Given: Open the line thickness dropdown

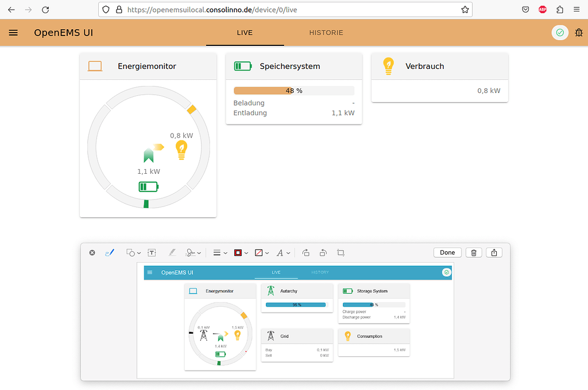Looking at the screenshot, I should click(224, 252).
